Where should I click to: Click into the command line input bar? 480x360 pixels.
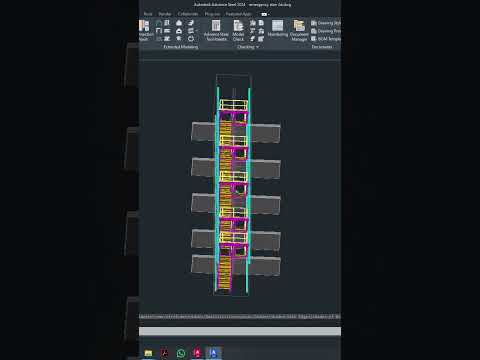click(x=240, y=331)
